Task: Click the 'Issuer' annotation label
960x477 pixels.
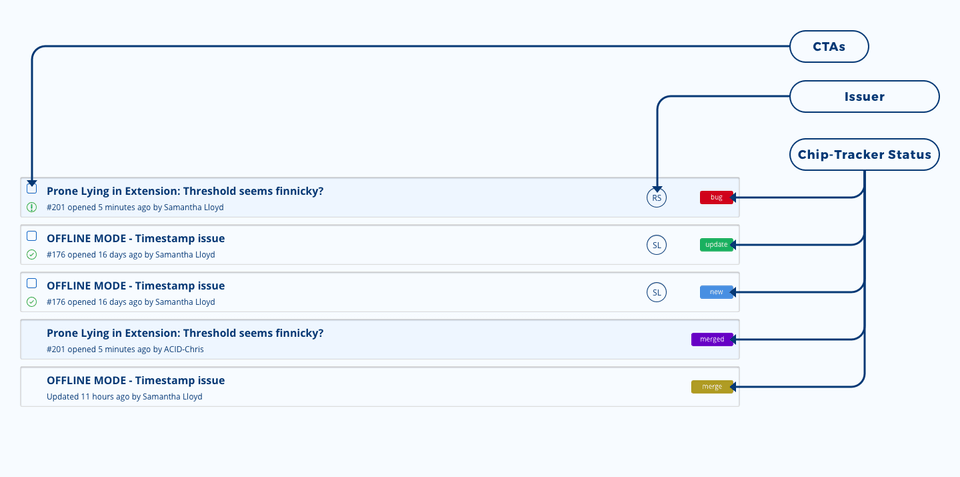Action: point(864,97)
